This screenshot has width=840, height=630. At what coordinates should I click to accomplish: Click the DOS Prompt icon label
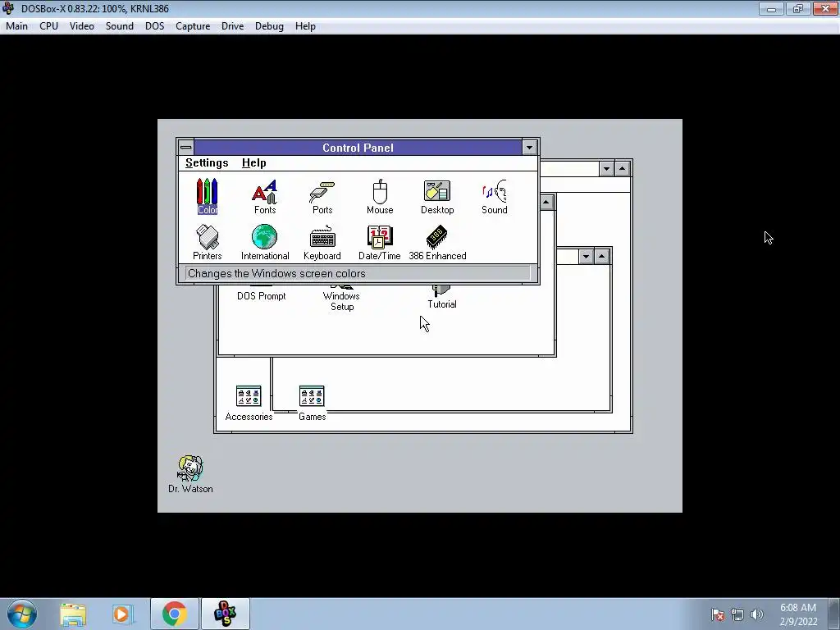pos(262,295)
